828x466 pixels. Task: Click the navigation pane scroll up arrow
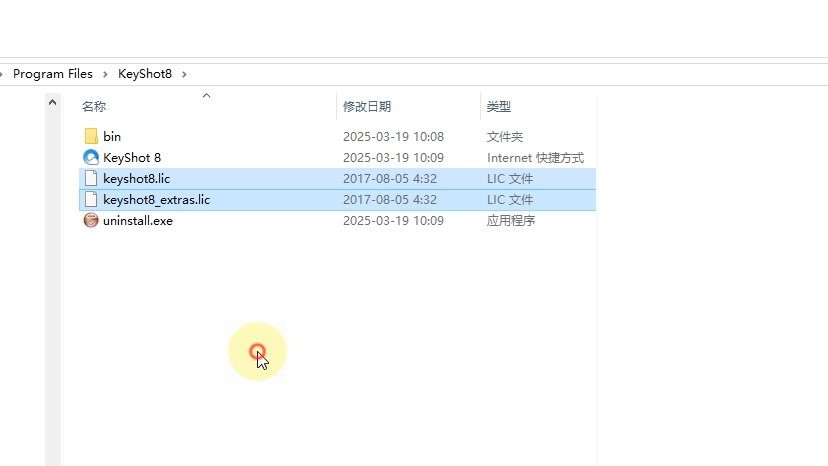[x=52, y=102]
